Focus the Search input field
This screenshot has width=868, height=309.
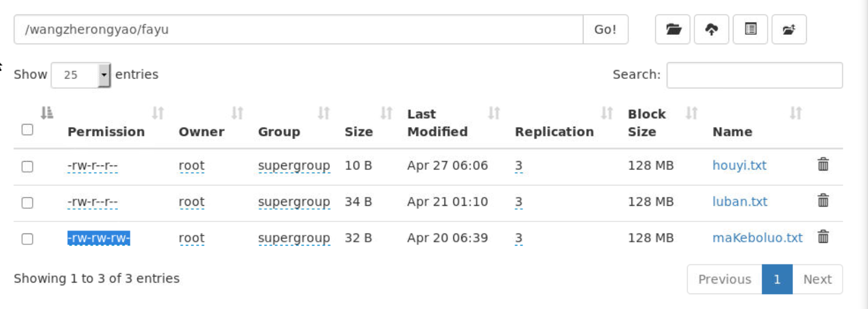pyautogui.click(x=754, y=75)
